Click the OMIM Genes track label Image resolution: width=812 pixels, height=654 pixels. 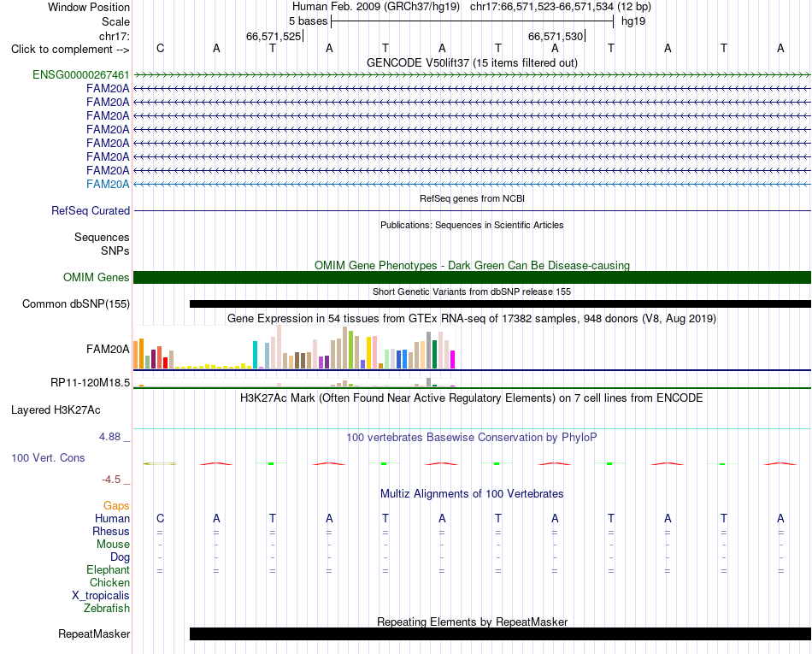97,277
